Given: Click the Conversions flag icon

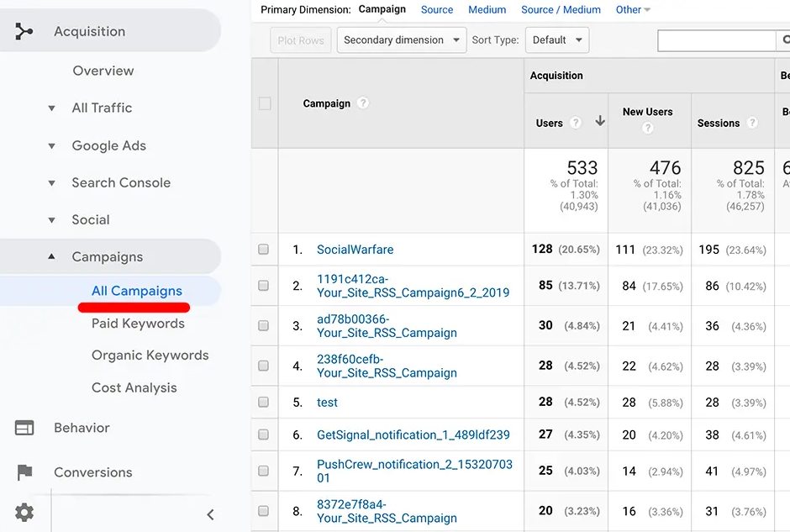Looking at the screenshot, I should pyautogui.click(x=24, y=472).
